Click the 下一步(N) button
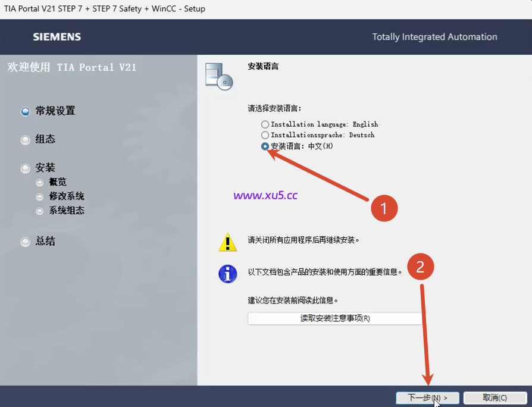Viewport: 532px width, 407px height. point(427,397)
